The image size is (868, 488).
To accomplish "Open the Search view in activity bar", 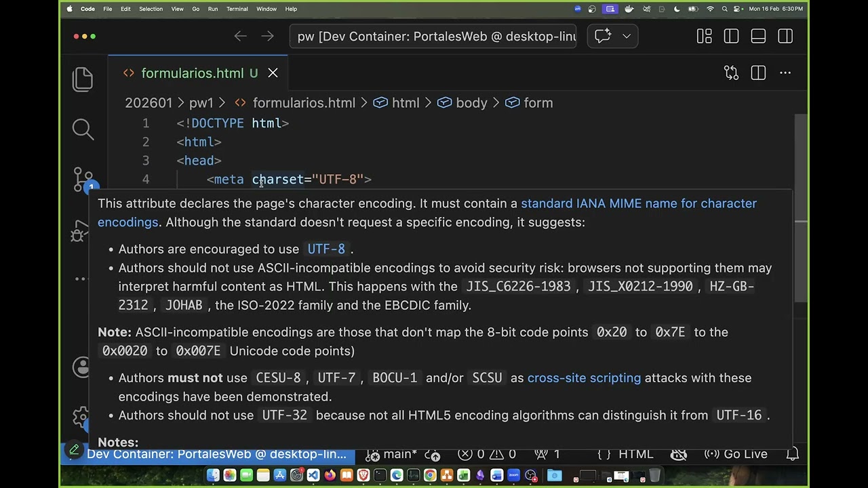I will (83, 129).
